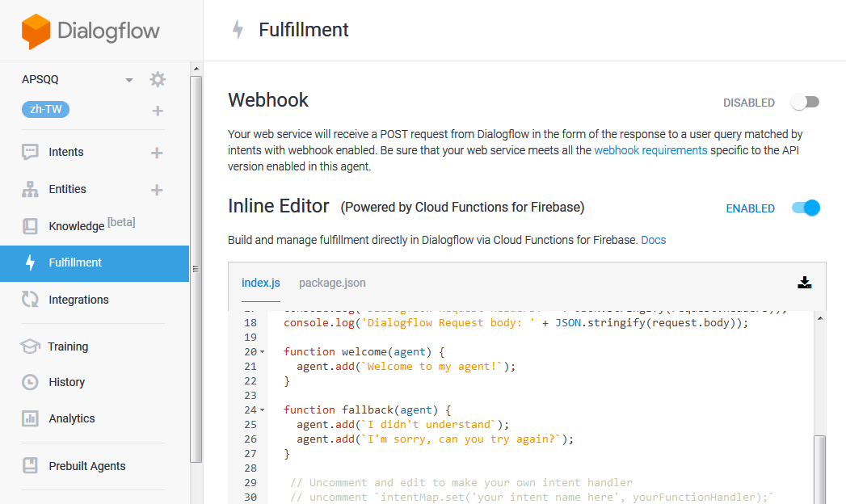The width and height of the screenshot is (846, 504).
Task: Click the Fulfillment lightning bolt sidebar icon
Action: point(30,262)
